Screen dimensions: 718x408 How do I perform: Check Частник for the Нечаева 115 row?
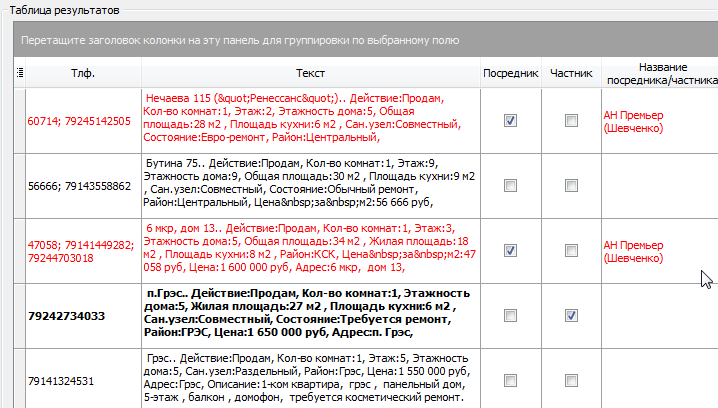(x=571, y=121)
